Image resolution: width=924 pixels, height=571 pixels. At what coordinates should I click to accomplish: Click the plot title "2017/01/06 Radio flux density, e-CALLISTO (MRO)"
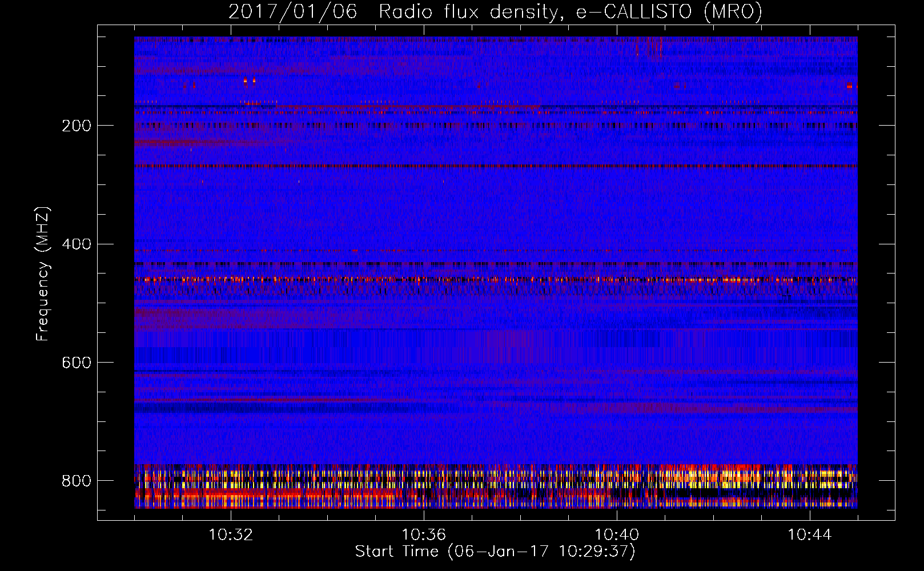pos(495,11)
